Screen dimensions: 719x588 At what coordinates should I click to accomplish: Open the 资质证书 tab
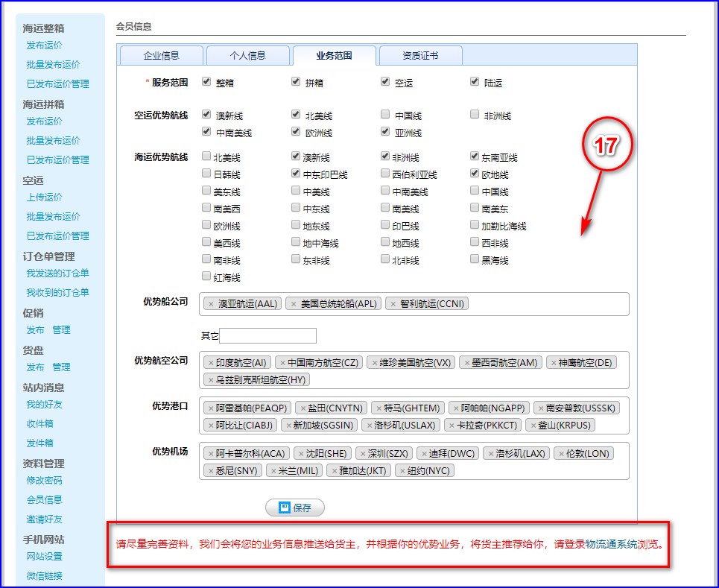point(420,56)
